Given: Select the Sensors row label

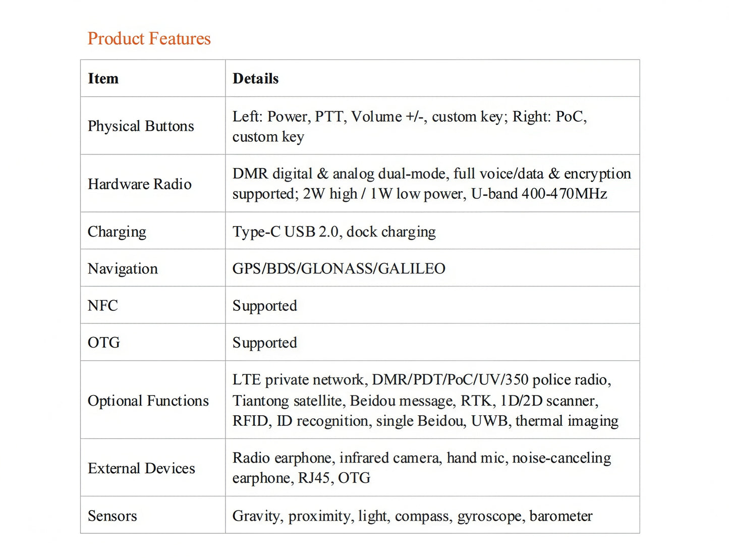Looking at the screenshot, I should click(x=113, y=516).
